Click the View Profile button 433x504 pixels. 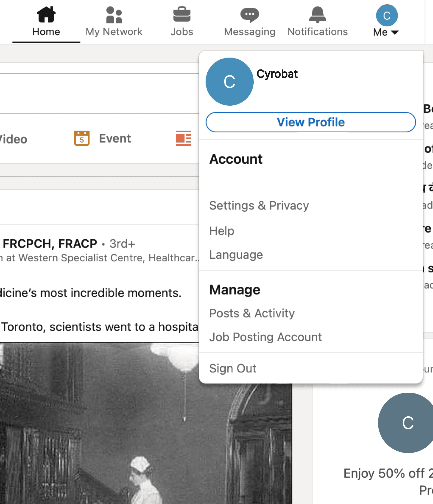[x=311, y=122]
